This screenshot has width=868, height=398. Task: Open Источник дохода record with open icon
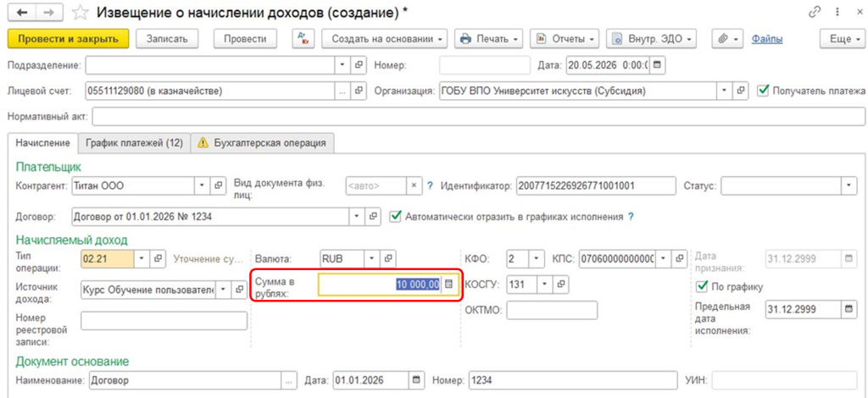(239, 289)
